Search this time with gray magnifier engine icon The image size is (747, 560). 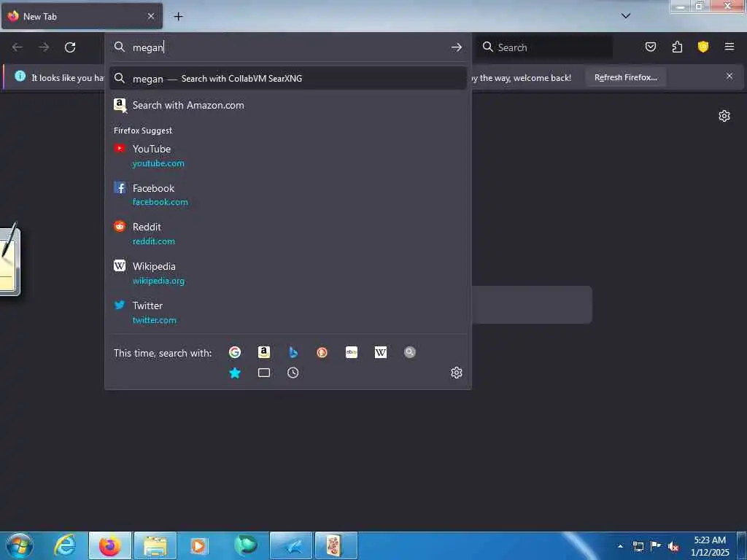410,352
